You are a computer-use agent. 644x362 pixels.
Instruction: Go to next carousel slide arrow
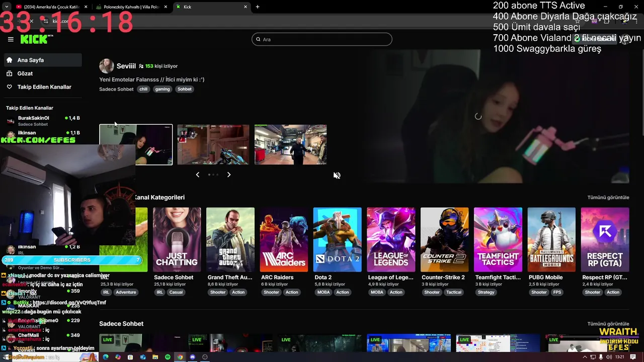tap(229, 174)
